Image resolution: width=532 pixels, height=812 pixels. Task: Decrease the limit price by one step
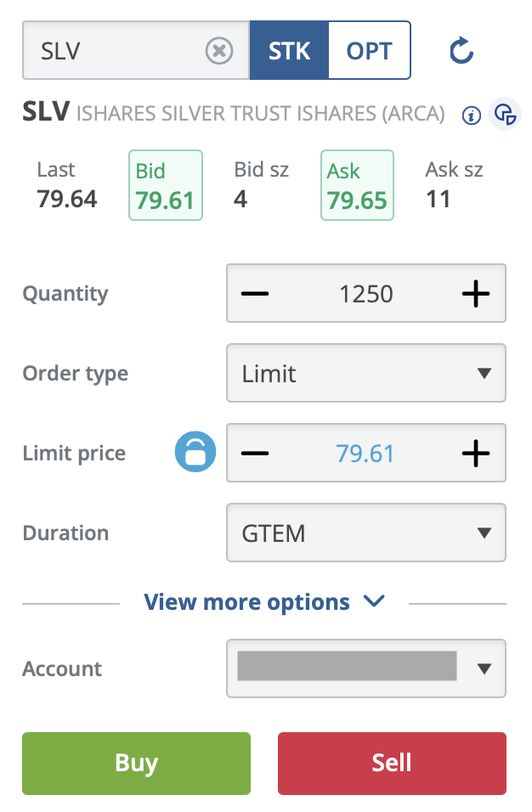coord(255,453)
